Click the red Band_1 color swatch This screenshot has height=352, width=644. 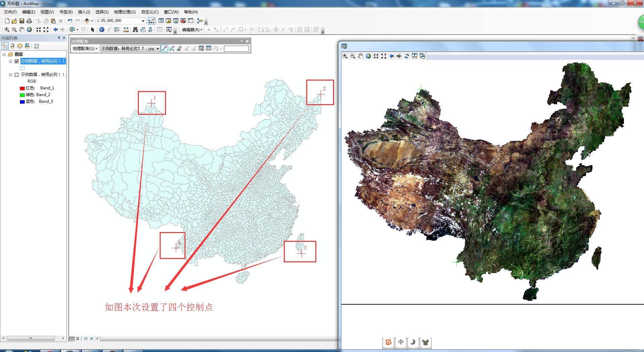tap(22, 88)
